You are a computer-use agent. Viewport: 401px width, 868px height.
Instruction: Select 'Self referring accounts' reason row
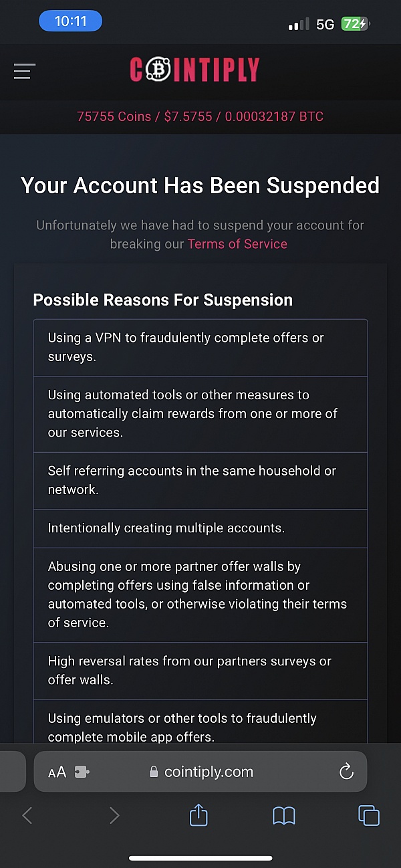(200, 481)
